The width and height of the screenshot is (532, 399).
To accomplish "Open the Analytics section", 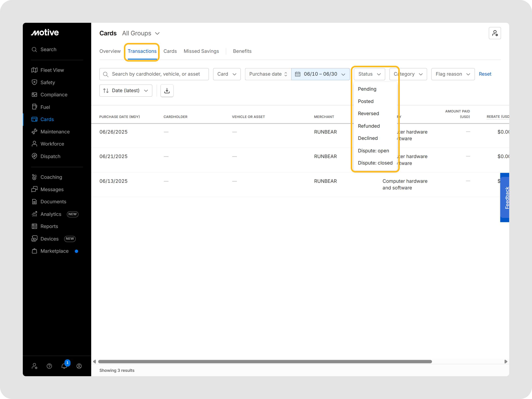I will (51, 214).
